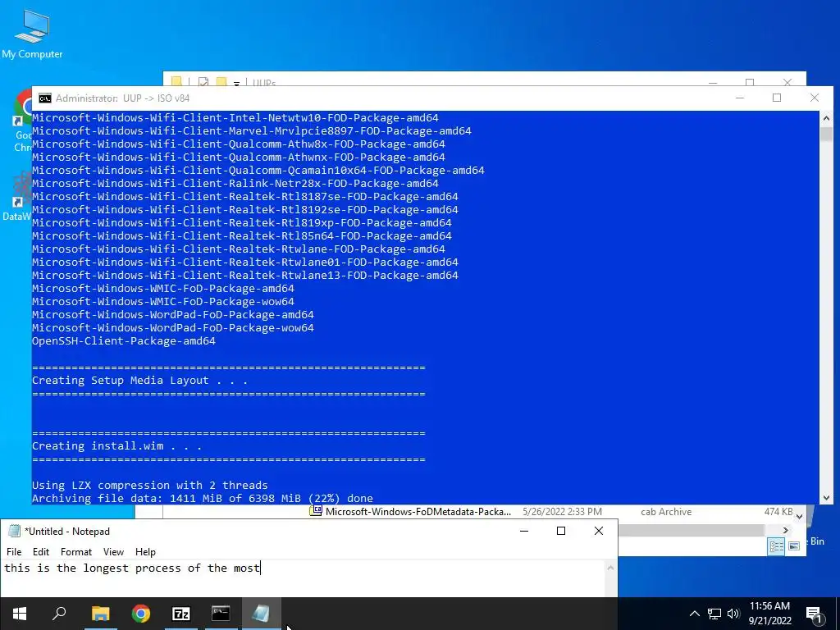Switch to Notepad taskbar icon
Screen dimensions: 840x630
(x=261, y=614)
